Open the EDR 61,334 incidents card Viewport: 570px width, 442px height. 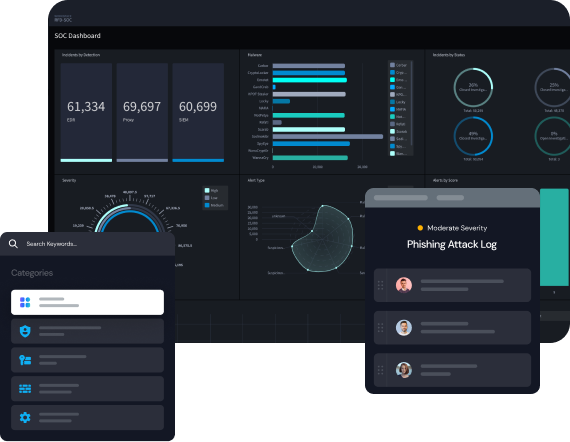[x=86, y=112]
